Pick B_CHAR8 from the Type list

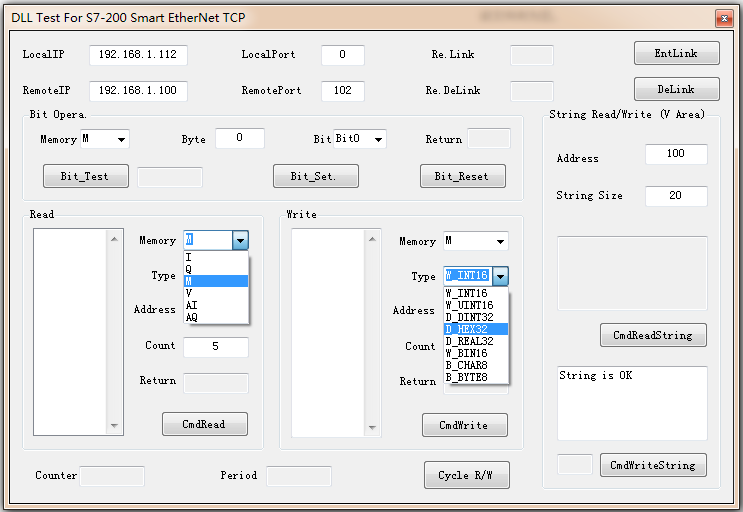469,365
